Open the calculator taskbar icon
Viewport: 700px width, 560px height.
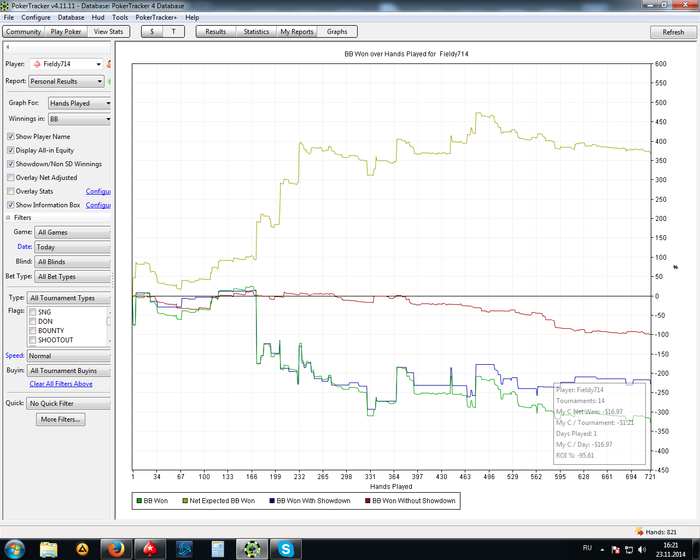click(217, 550)
